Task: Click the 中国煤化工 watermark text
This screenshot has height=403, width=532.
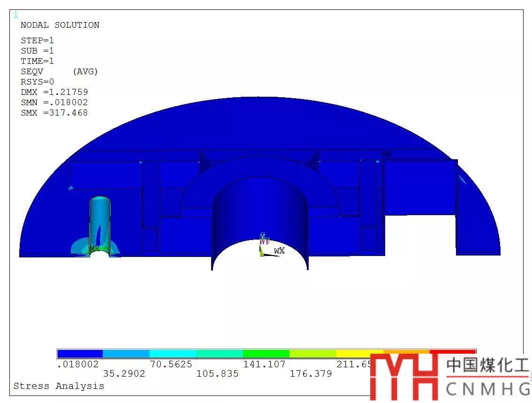Action: click(487, 365)
